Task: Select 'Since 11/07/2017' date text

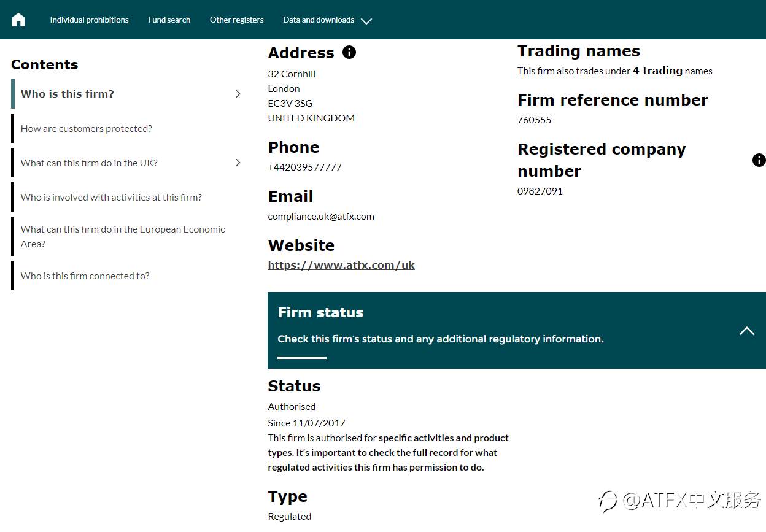Action: pyautogui.click(x=307, y=423)
